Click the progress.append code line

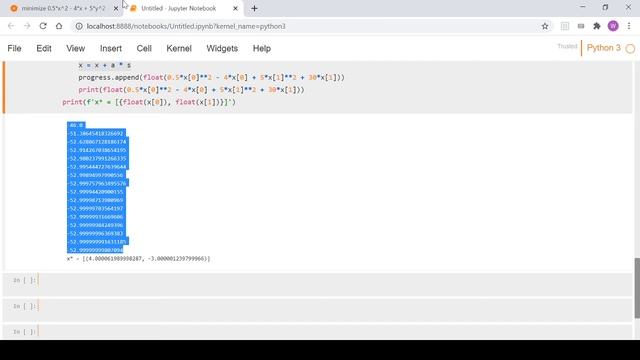[211, 78]
